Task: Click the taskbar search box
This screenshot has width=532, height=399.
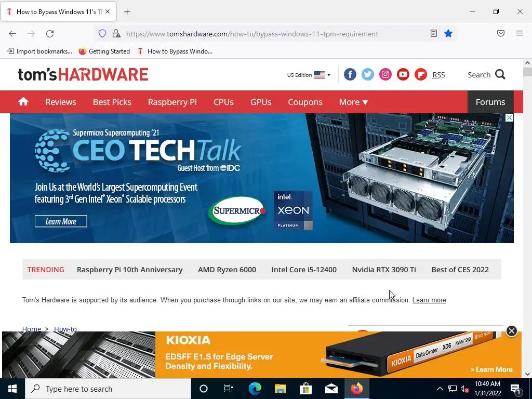Action: click(x=108, y=389)
